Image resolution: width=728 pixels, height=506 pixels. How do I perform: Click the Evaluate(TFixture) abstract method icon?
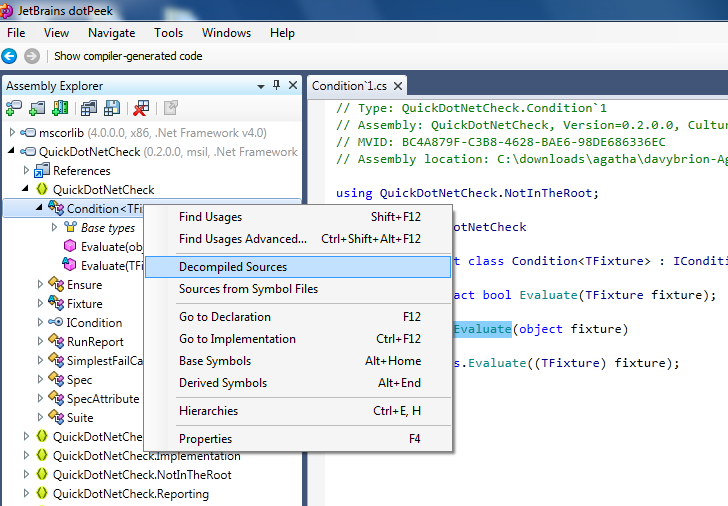coord(69,265)
